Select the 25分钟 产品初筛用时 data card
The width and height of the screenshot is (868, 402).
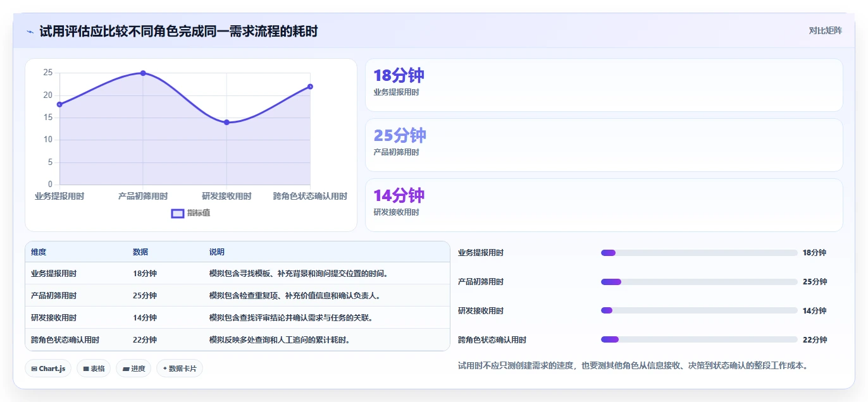pyautogui.click(x=604, y=145)
